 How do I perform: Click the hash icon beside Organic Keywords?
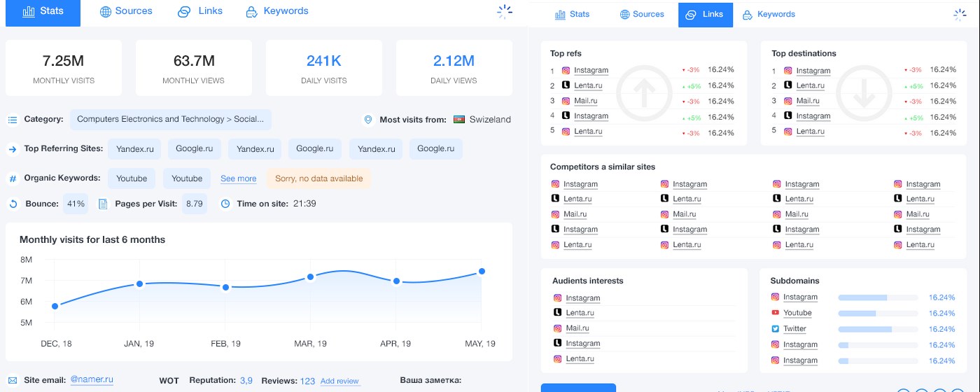click(x=12, y=178)
